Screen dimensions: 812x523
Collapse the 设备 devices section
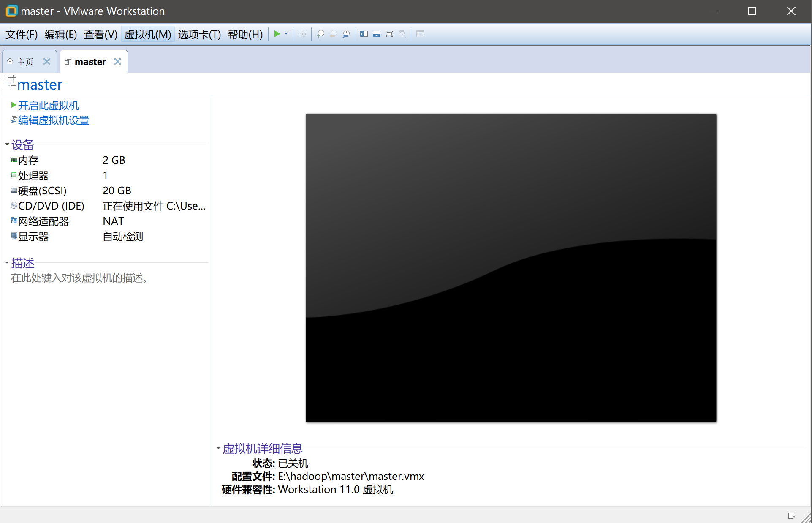pos(7,144)
